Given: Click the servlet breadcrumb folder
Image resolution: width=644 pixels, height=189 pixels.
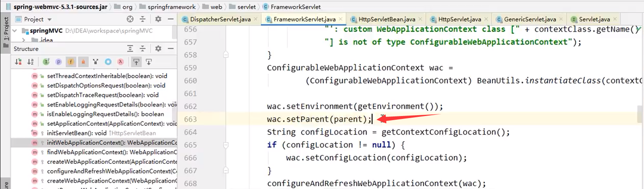Looking at the screenshot, I should coord(242,7).
